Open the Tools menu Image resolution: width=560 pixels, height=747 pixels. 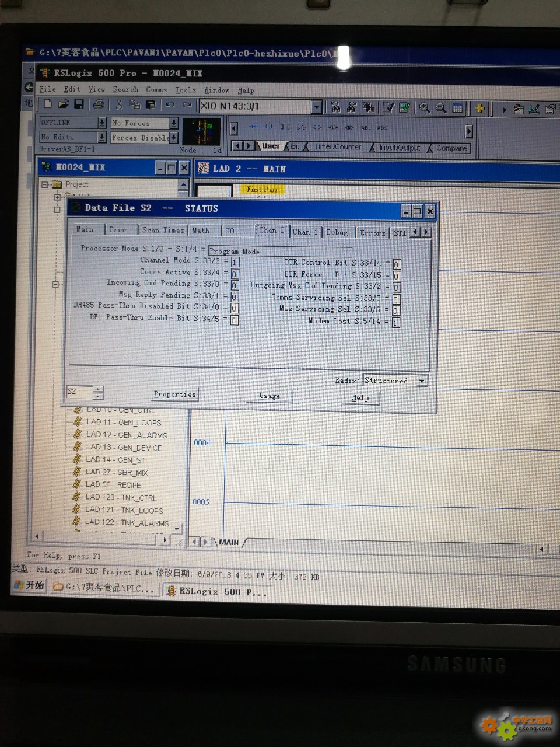click(x=185, y=90)
